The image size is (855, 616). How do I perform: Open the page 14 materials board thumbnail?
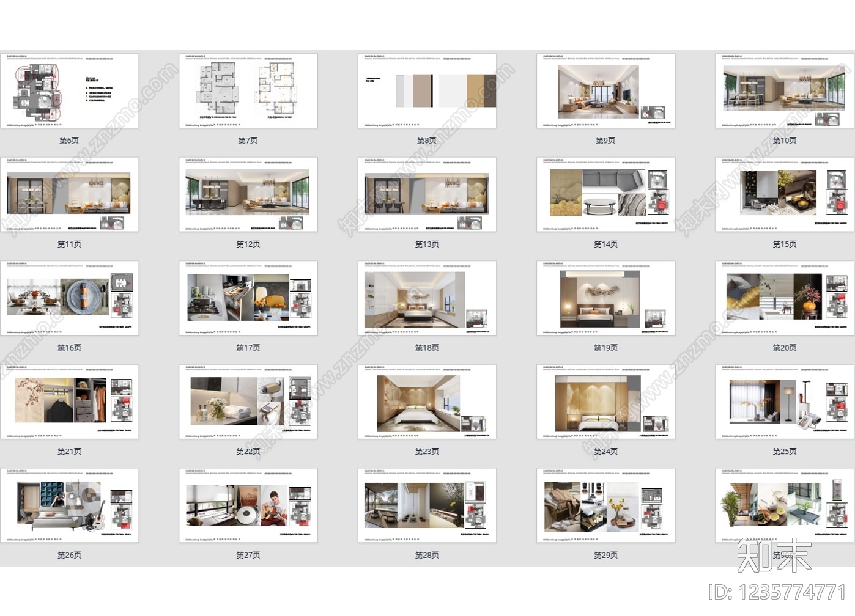tap(606, 194)
